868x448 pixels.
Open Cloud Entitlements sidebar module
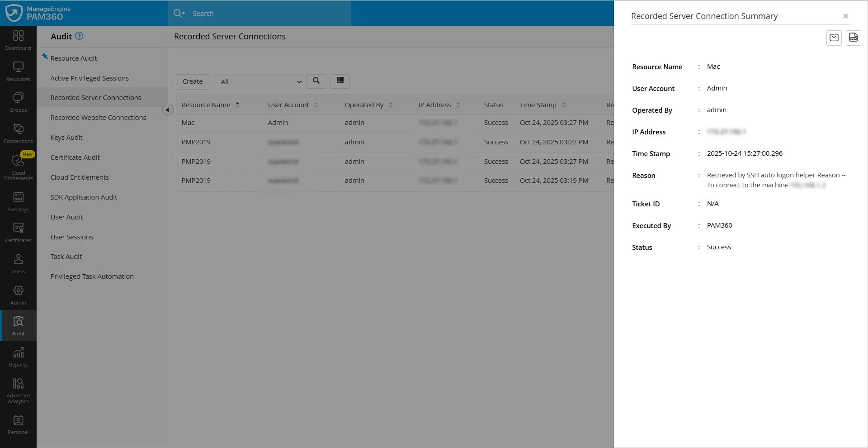coord(18,166)
